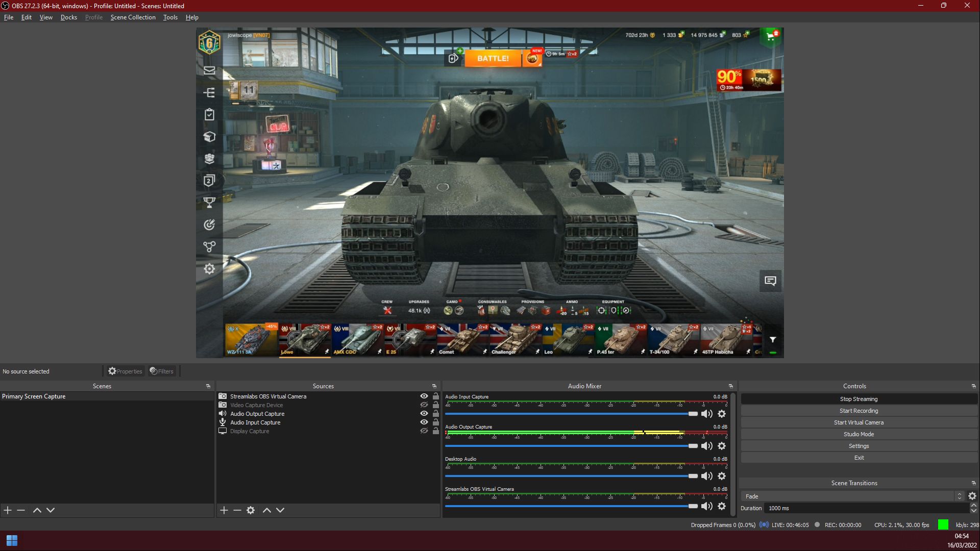Enable Studio Mode
980x551 pixels.
click(x=859, y=434)
